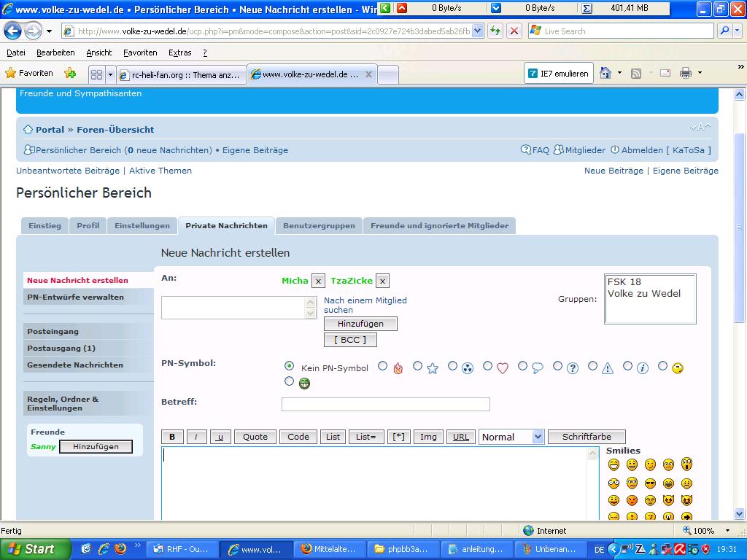Click the browser Back arrow button
Viewport: 747px width, 560px height.
pos(13,31)
